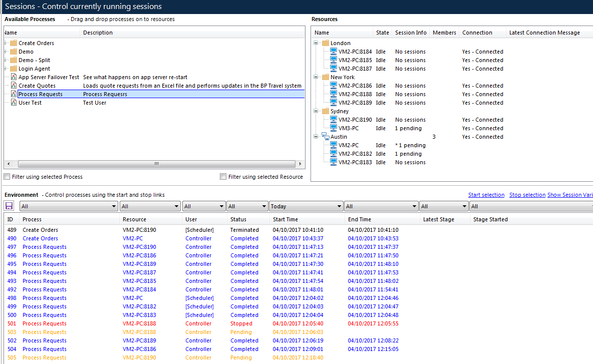Sort sessions by ID column header
Image resolution: width=593 pixels, height=364 pixels.
(x=12, y=219)
